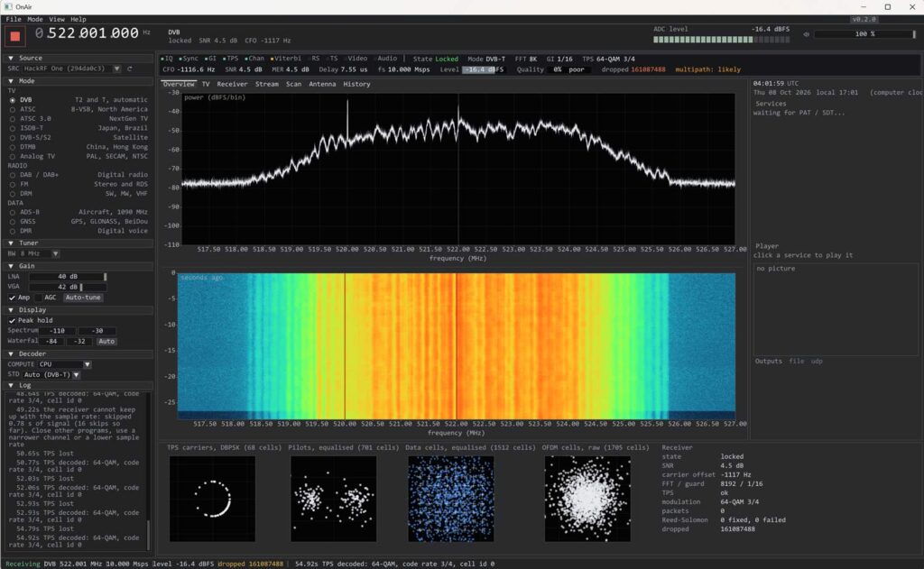
Task: Select DAB / DAB+ digital radio
Action: coord(13,175)
